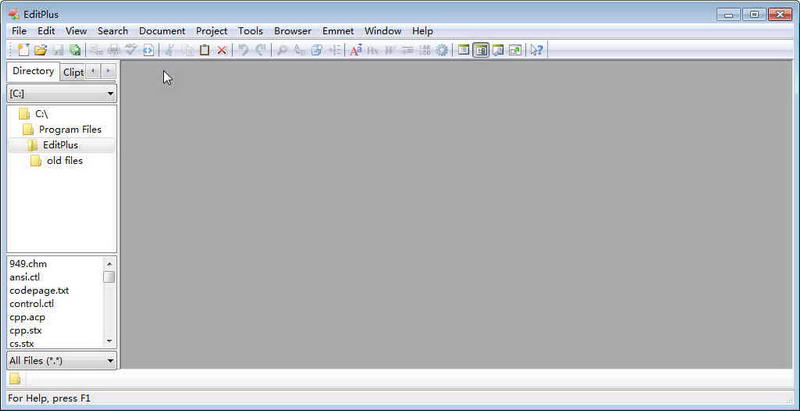Open the Emmet menu

click(338, 31)
